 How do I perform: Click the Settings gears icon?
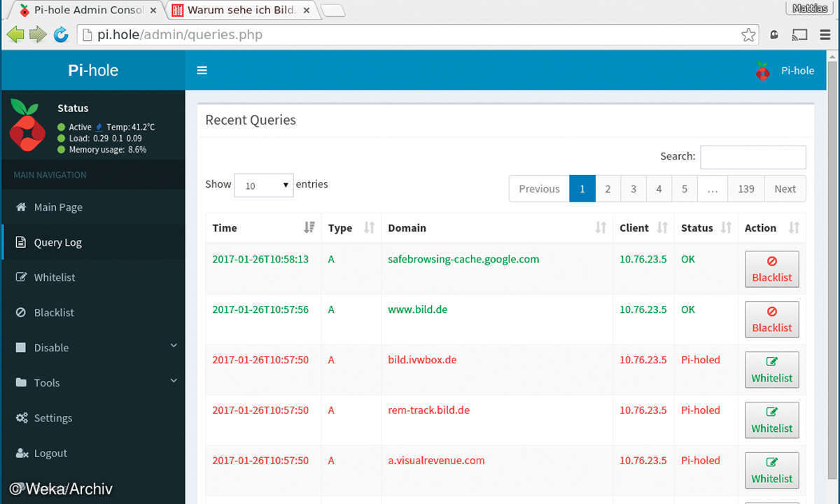pyautogui.click(x=21, y=418)
